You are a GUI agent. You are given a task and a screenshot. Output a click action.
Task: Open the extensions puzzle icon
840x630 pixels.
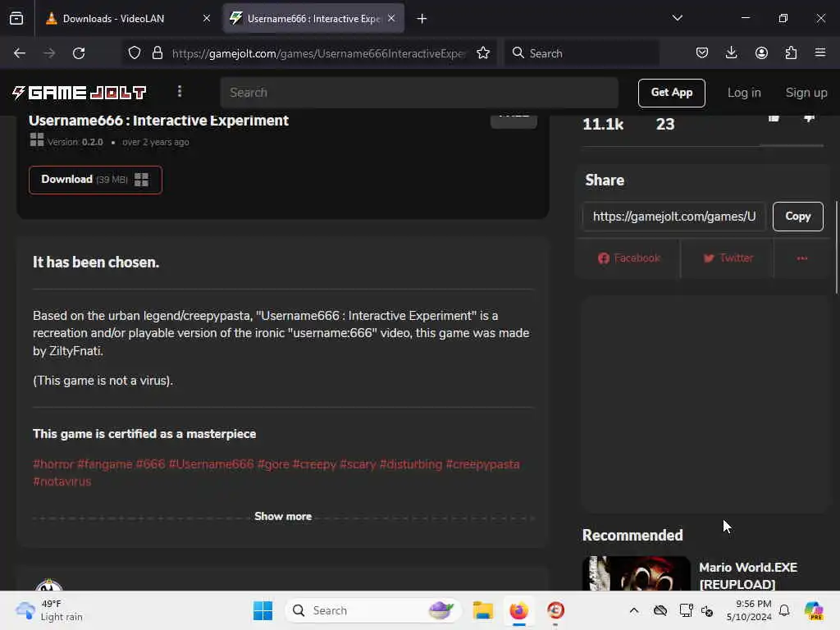(791, 53)
